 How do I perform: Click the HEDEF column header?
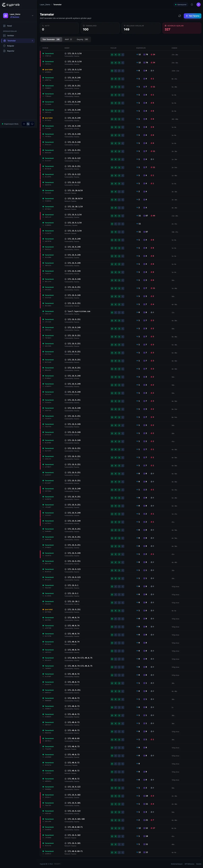(x=67, y=48)
